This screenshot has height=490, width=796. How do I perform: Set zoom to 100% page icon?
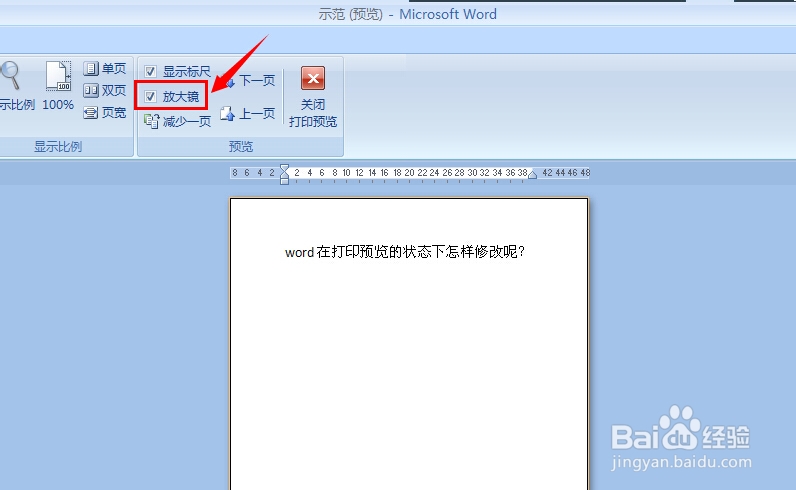[x=58, y=76]
